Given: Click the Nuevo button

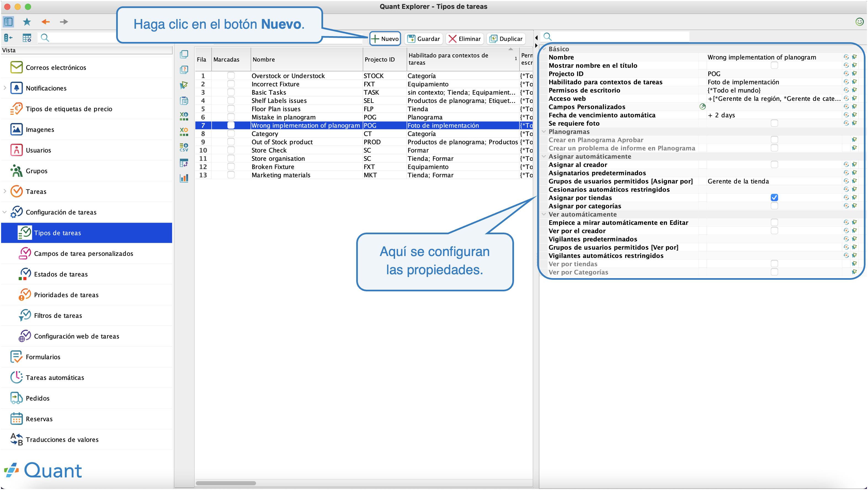Looking at the screenshot, I should (x=385, y=39).
